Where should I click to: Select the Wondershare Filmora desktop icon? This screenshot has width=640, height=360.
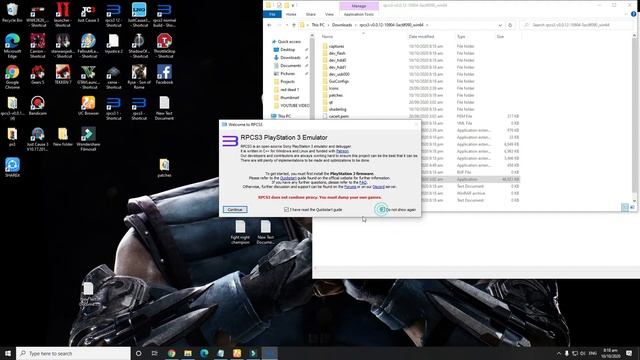[x=88, y=139]
